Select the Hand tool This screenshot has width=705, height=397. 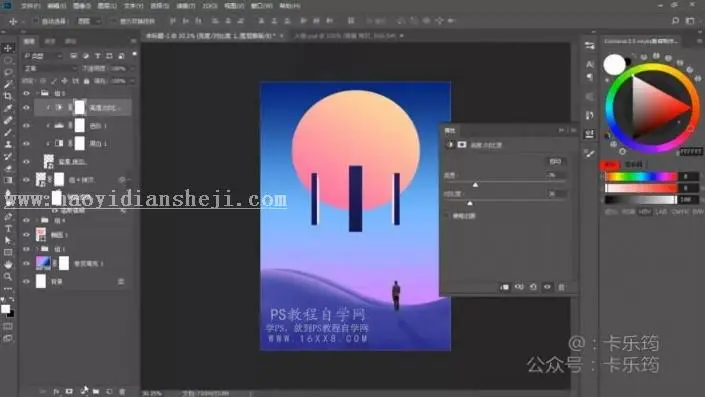click(x=8, y=264)
